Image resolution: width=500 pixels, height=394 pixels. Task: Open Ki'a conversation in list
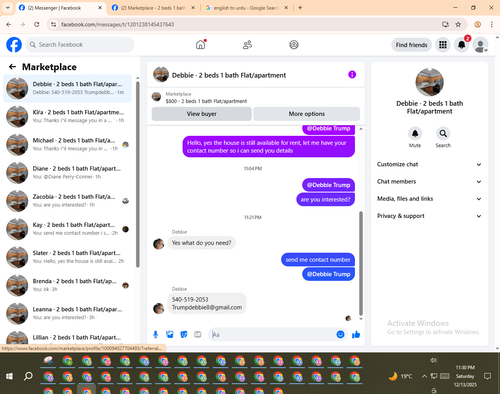(67, 116)
